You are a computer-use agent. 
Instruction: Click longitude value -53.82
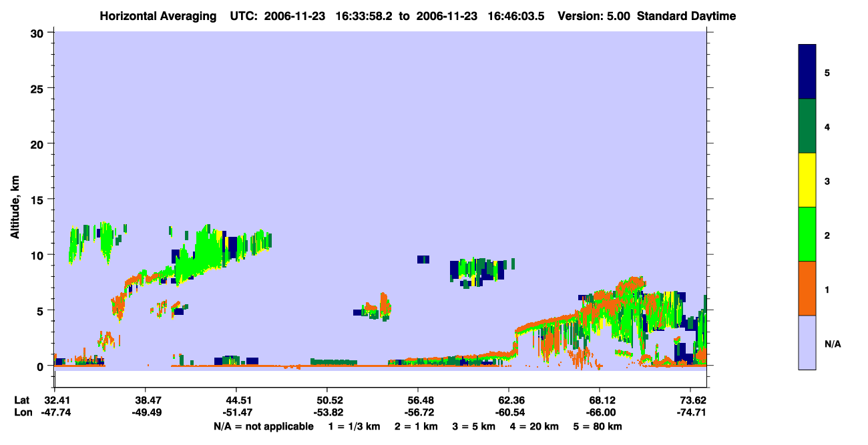[x=327, y=412]
